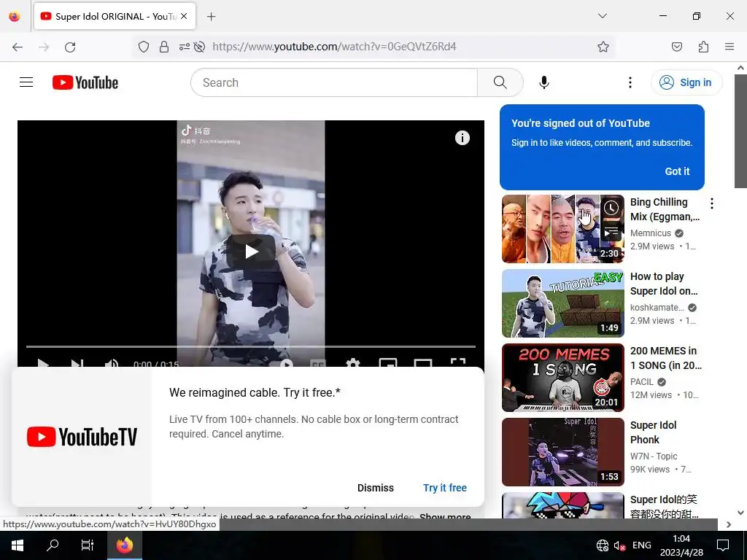Bookmark this page with star icon
Viewport: 747px width, 560px height.
(x=603, y=47)
